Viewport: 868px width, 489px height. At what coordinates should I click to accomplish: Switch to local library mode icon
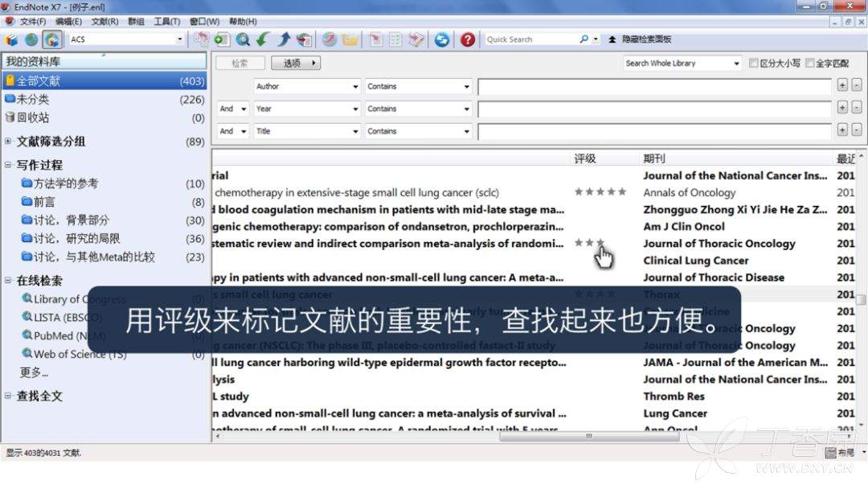[11, 39]
